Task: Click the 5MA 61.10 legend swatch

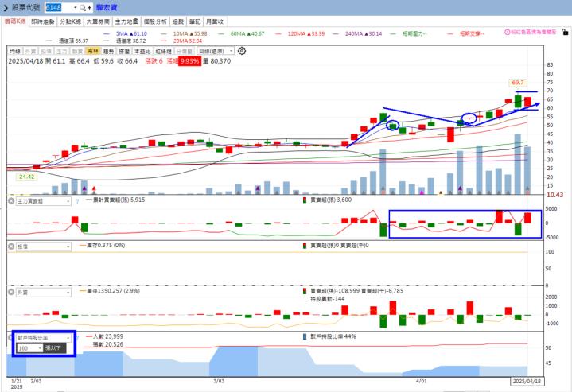Action: (107, 34)
